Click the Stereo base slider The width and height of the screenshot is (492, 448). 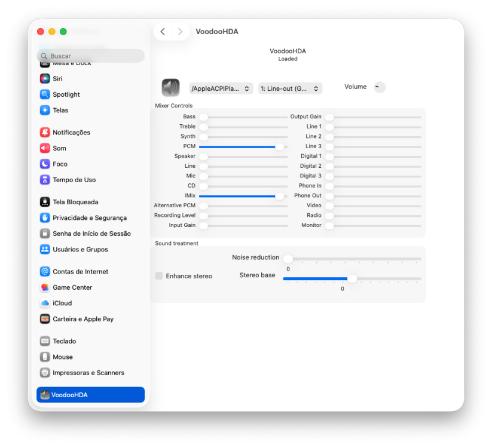pyautogui.click(x=352, y=278)
